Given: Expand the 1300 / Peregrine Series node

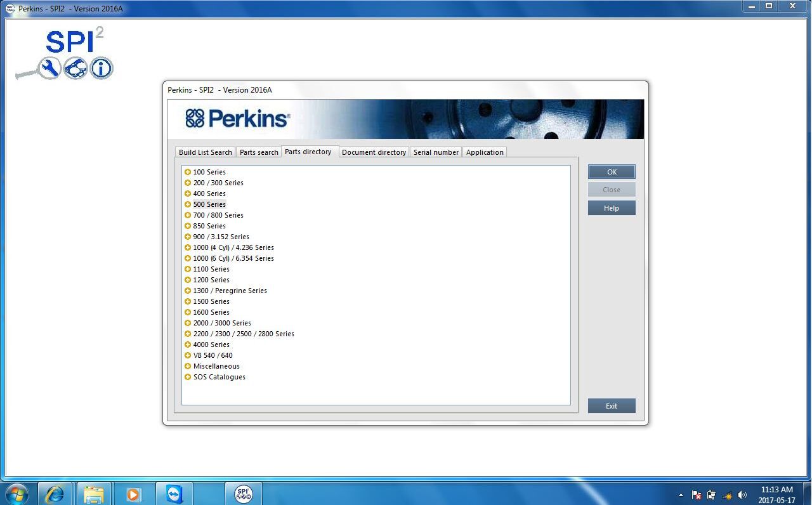Looking at the screenshot, I should pos(188,291).
